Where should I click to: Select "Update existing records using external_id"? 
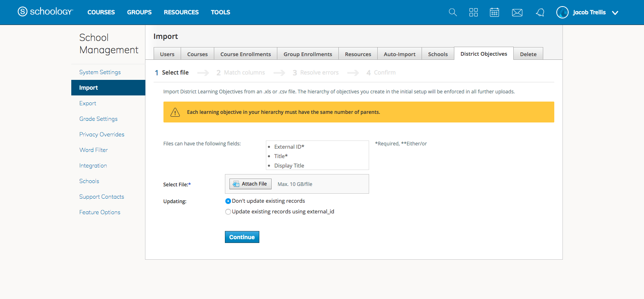click(228, 212)
